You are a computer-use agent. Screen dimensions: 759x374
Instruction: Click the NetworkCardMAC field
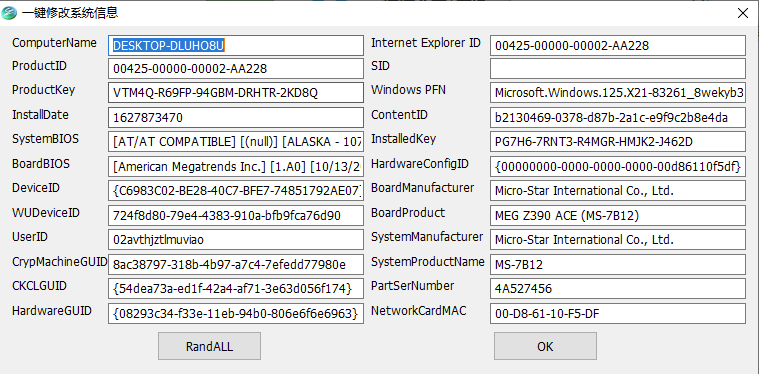point(618,314)
